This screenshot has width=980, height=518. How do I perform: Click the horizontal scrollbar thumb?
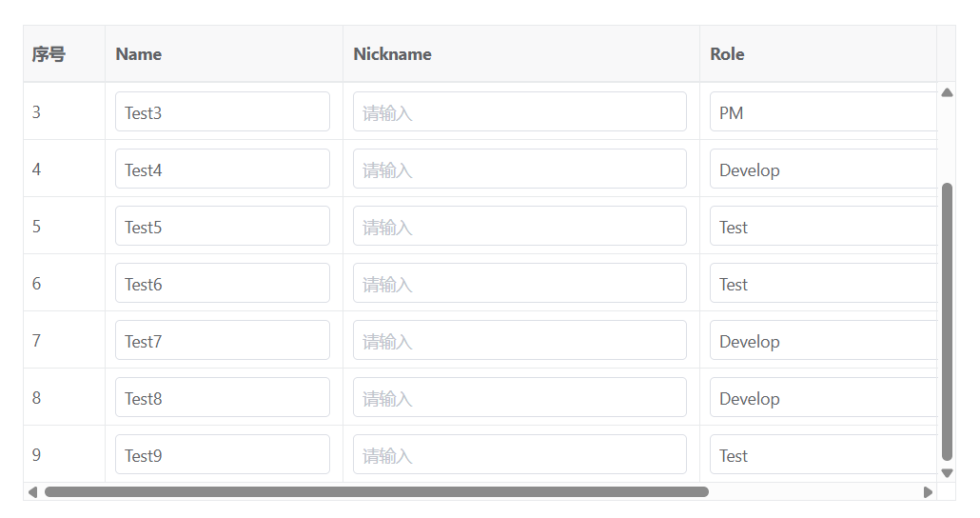(376, 492)
